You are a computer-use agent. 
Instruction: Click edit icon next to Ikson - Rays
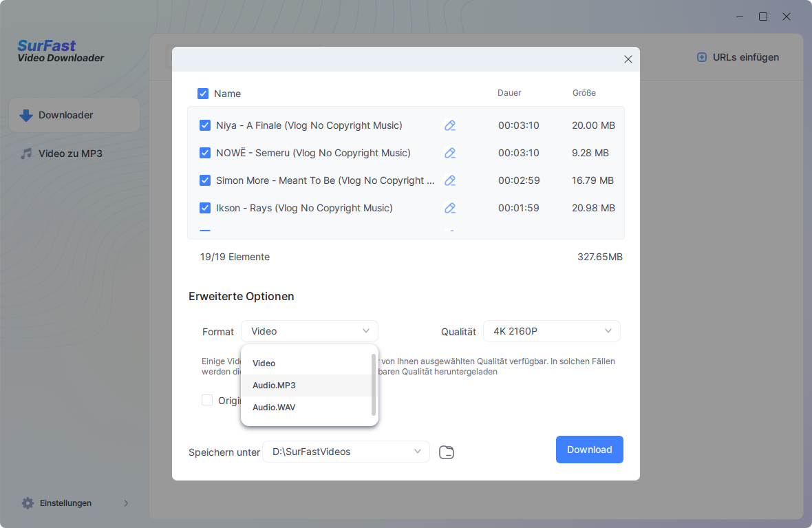click(450, 208)
